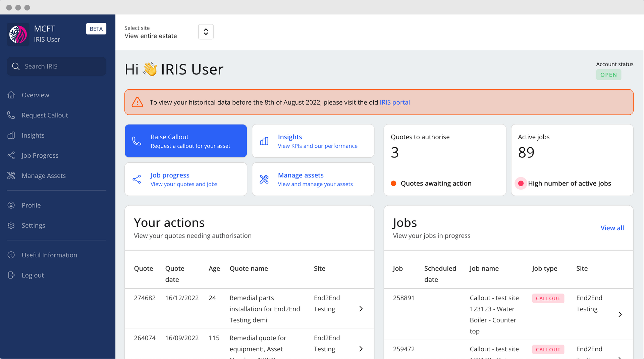Viewport: 644px width, 359px height.
Task: Click the Job type column header
Action: [x=545, y=268]
